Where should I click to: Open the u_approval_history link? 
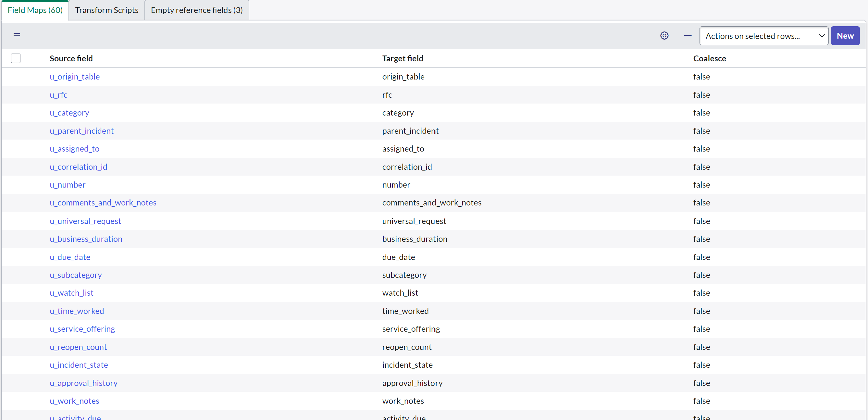pos(83,383)
